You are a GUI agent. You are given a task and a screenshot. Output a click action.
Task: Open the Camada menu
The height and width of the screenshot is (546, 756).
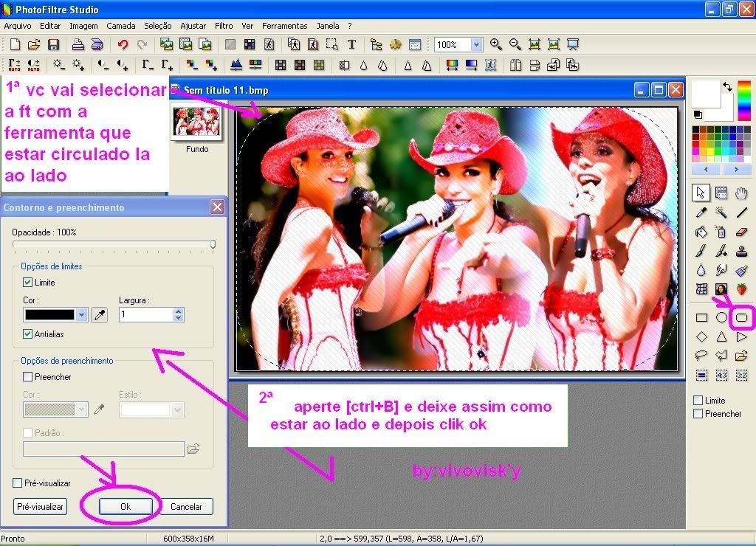pos(121,26)
